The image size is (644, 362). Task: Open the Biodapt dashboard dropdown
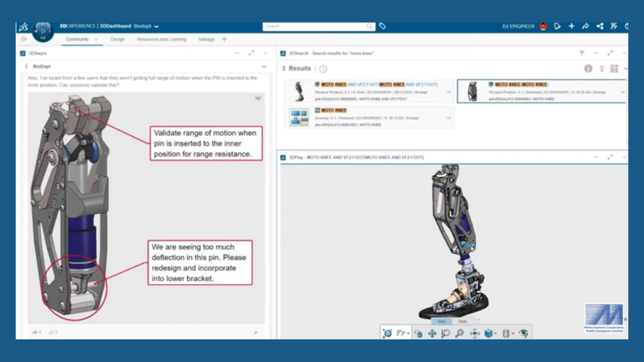point(156,26)
